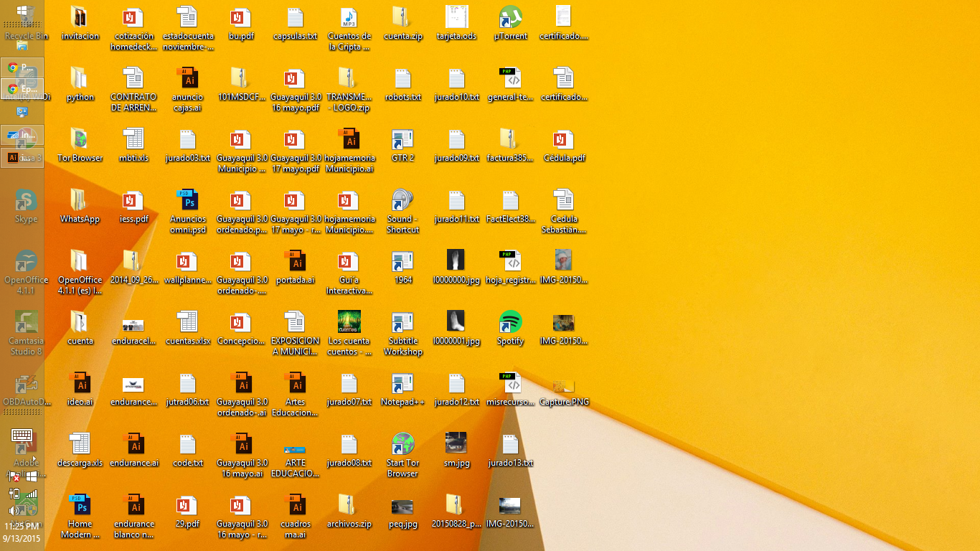Launch the Spotify shortcut

pyautogui.click(x=511, y=327)
